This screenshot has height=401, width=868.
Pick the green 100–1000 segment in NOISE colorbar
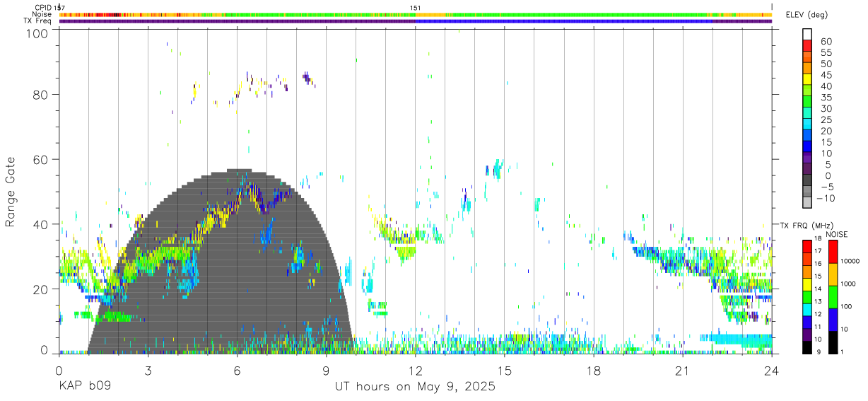pyautogui.click(x=832, y=297)
